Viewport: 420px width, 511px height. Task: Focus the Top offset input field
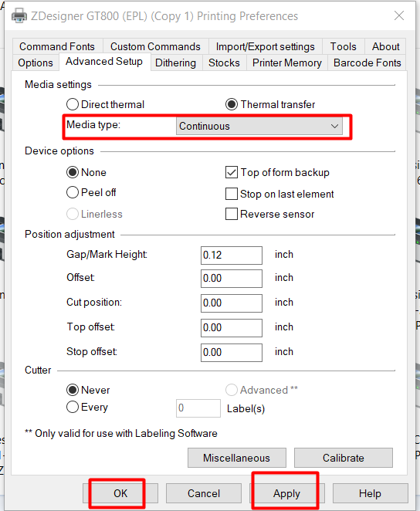point(232,328)
